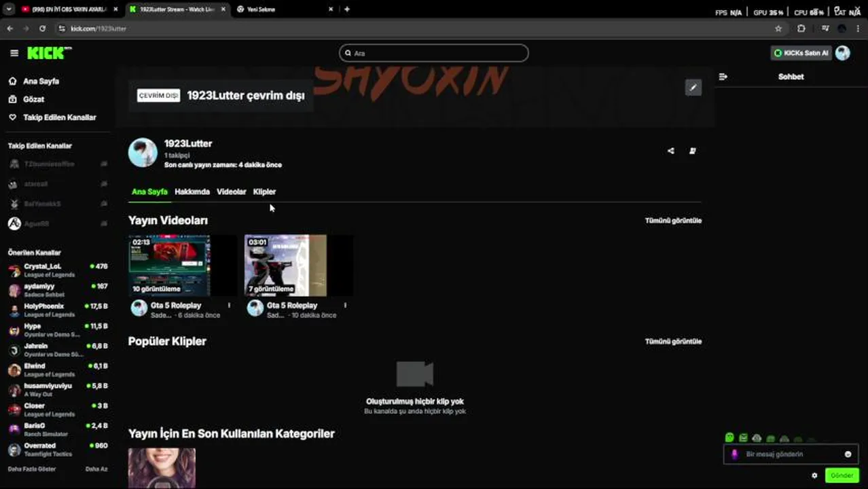Switch to the Klipler tab
The image size is (868, 489).
click(264, 192)
